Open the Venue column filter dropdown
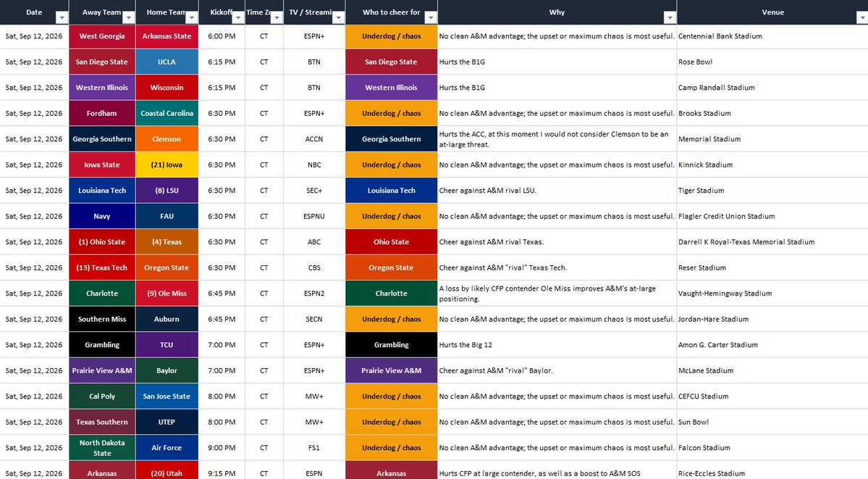868x479 pixels. point(862,17)
